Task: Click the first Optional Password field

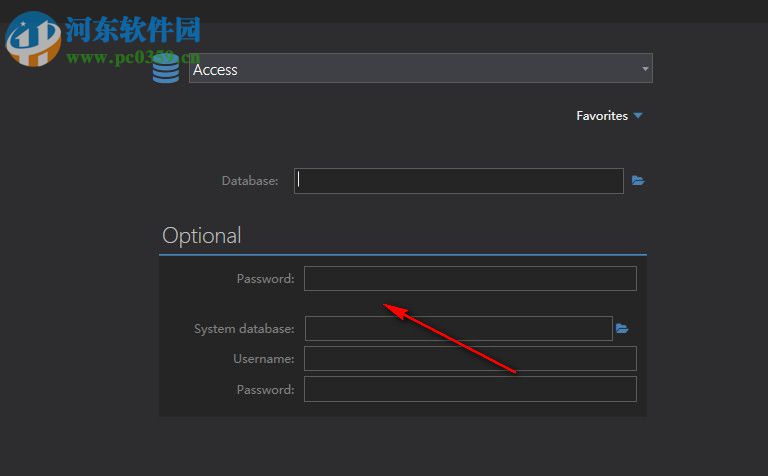Action: pyautogui.click(x=470, y=278)
